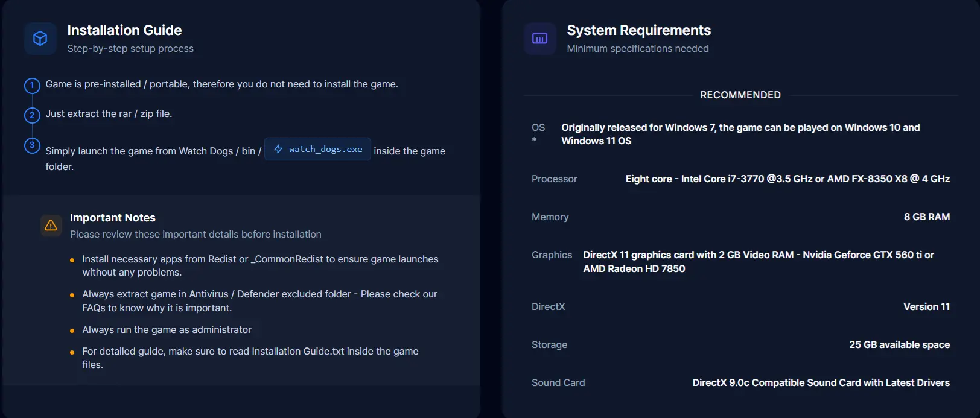Click the 'Originally released for Windows 7' value
The height and width of the screenshot is (418, 980).
(740, 135)
